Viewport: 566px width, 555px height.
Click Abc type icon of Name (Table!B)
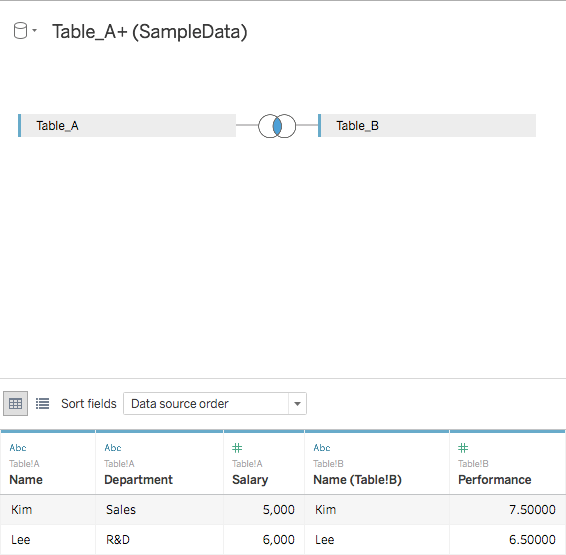pyautogui.click(x=322, y=448)
